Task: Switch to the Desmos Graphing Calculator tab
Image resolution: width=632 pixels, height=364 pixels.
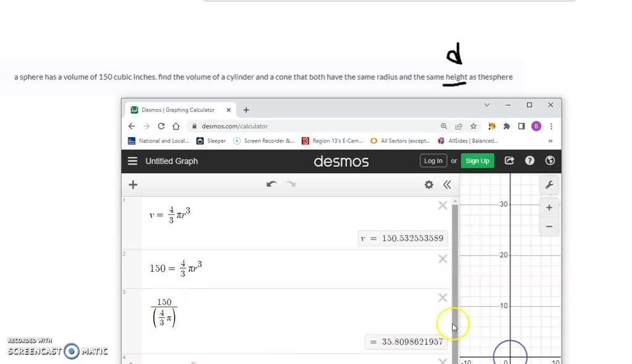Action: (179, 109)
